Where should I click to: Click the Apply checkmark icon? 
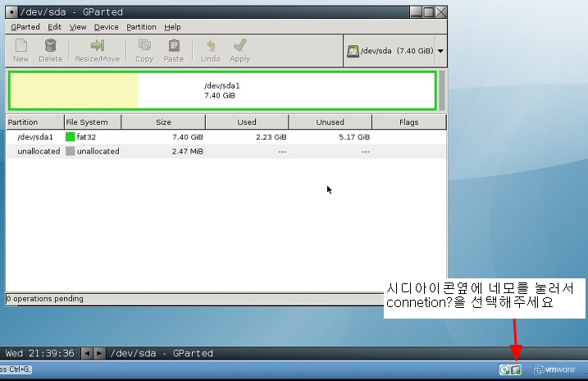click(x=240, y=45)
